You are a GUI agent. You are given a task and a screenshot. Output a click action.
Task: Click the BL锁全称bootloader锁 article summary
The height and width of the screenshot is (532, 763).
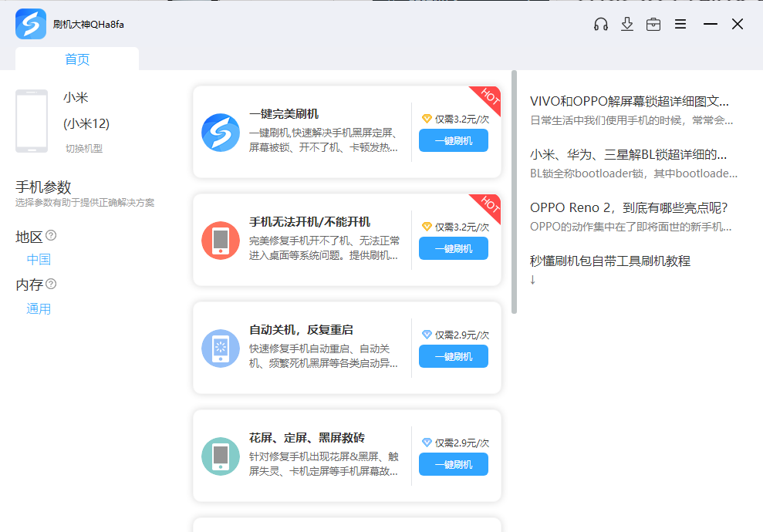pyautogui.click(x=633, y=173)
